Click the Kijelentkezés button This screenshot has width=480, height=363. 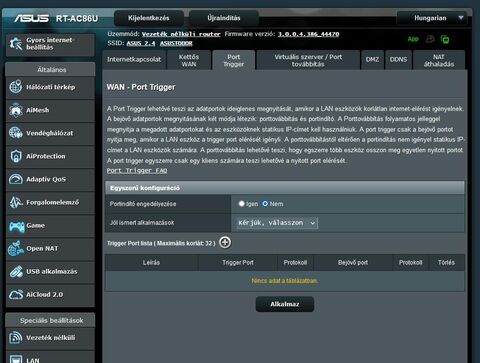[x=149, y=18]
